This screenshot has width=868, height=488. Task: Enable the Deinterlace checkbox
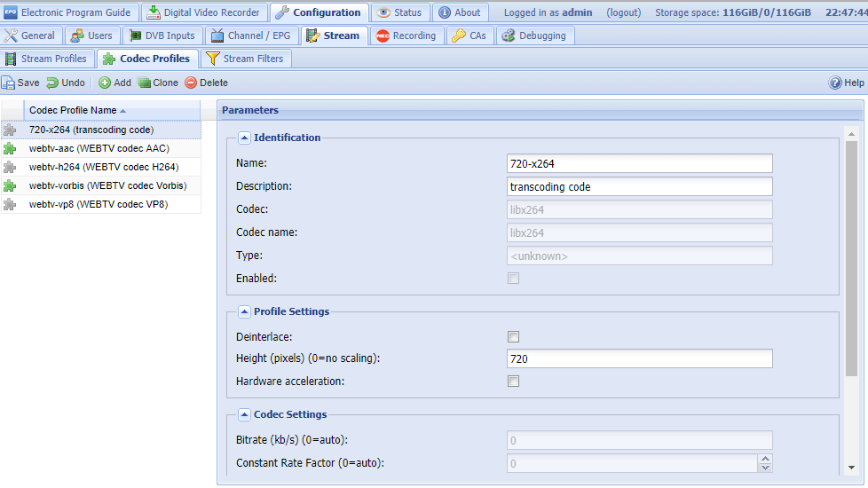(x=513, y=336)
